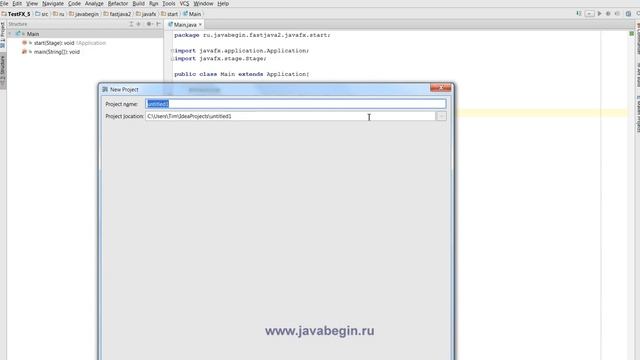Viewport: 640px width, 360px height.
Task: Click the browse button beside Project location
Action: click(x=441, y=116)
